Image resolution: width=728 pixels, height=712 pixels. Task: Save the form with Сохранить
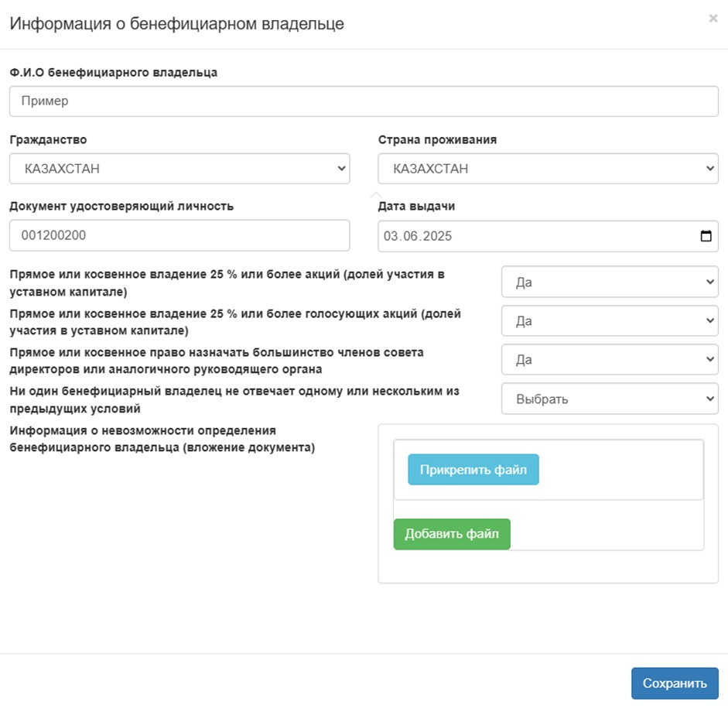pyautogui.click(x=675, y=683)
